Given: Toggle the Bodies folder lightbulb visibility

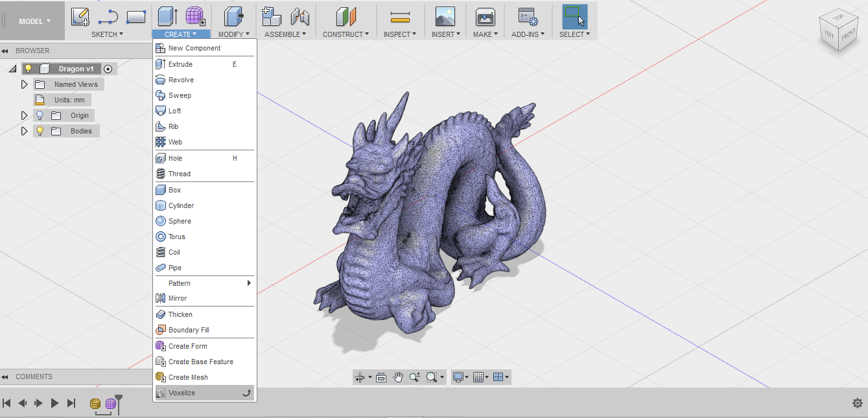Looking at the screenshot, I should click(40, 131).
